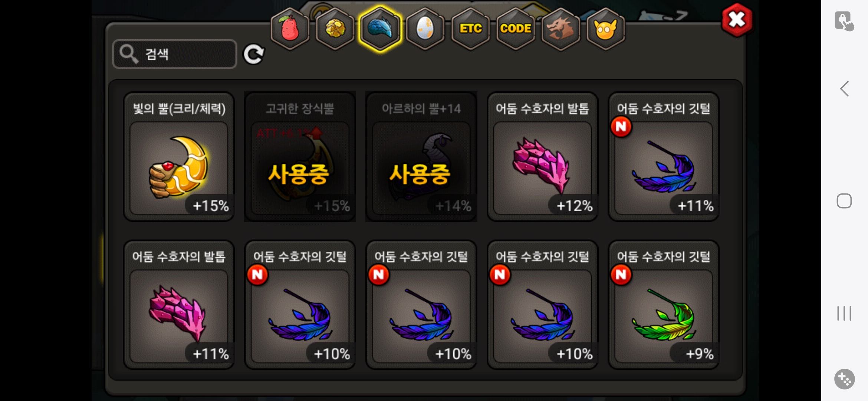Screen dimensions: 868x401
Task: Close the inventory with the red X
Action: (737, 20)
